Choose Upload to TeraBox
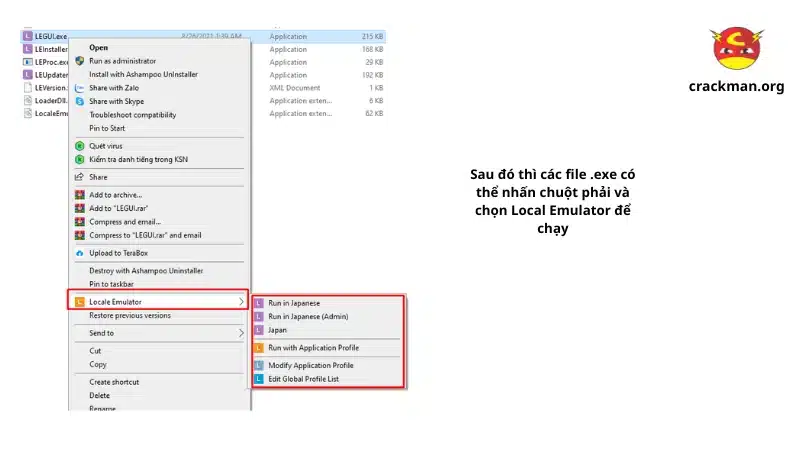 118,253
